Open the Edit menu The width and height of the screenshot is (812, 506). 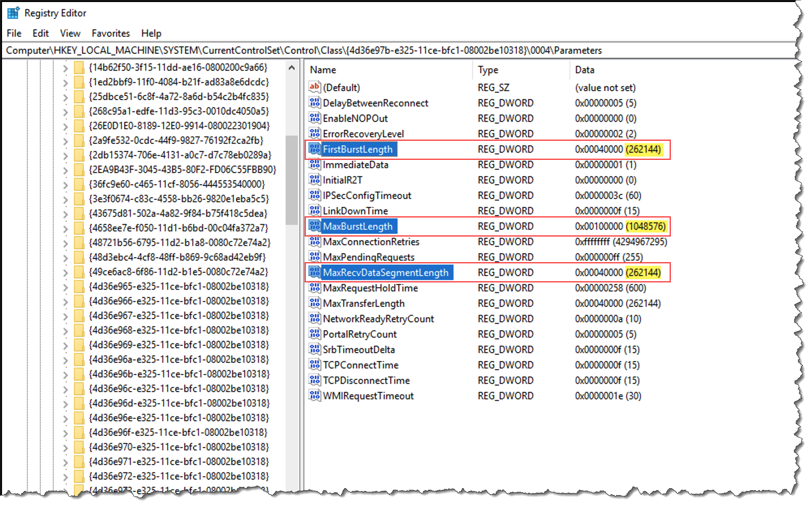pos(40,33)
